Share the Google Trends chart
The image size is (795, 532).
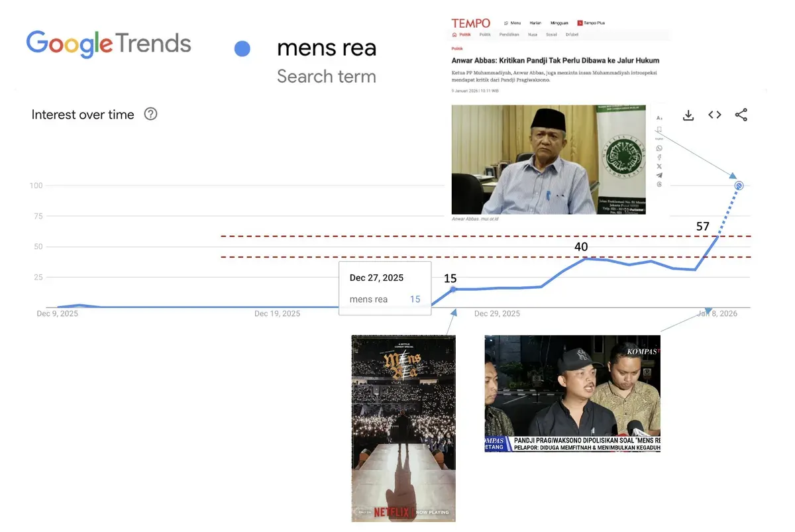pos(741,115)
